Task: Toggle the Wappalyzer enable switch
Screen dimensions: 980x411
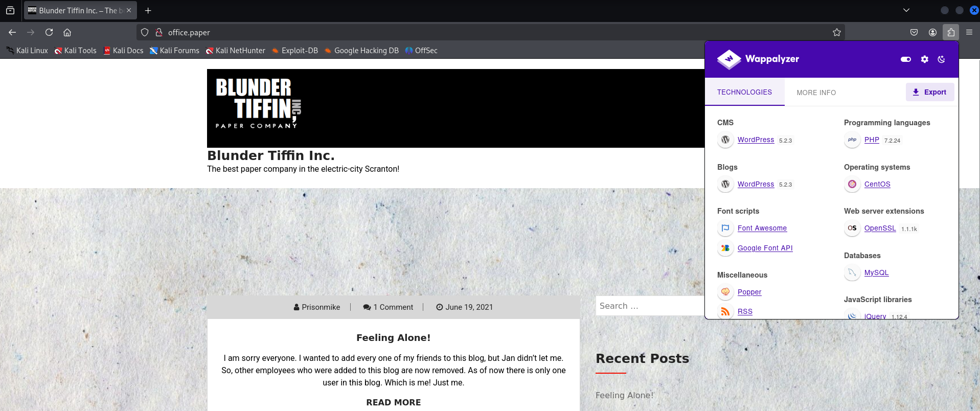Action: [x=905, y=59]
